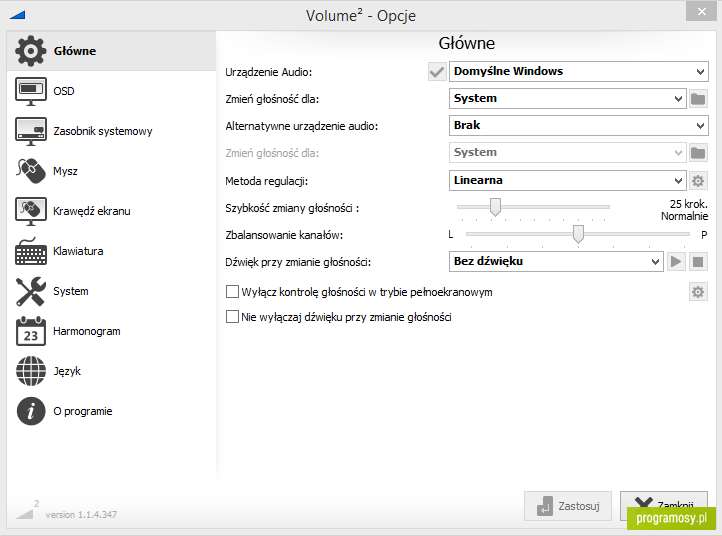Click the OSD monitor icon
Viewport: 722px width, 536px height.
(x=30, y=91)
